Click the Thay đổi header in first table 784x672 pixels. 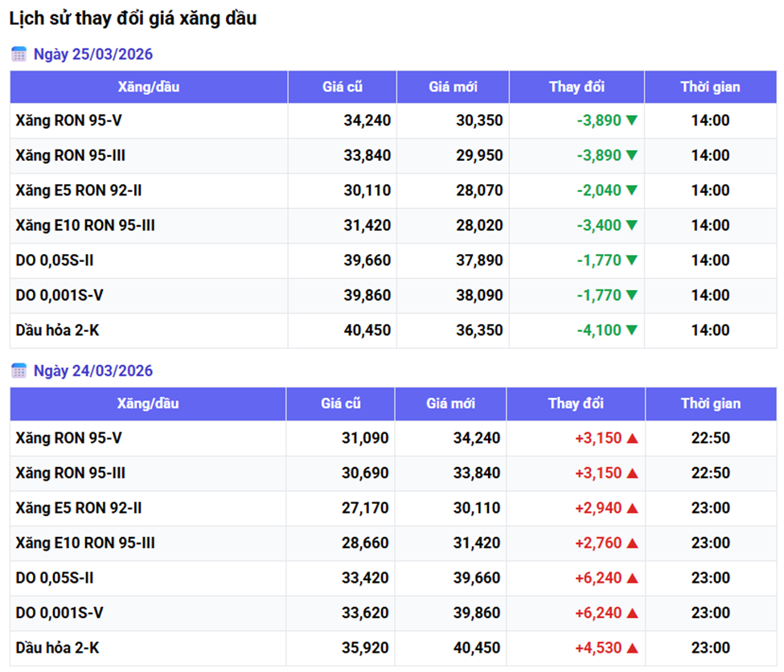point(577,87)
